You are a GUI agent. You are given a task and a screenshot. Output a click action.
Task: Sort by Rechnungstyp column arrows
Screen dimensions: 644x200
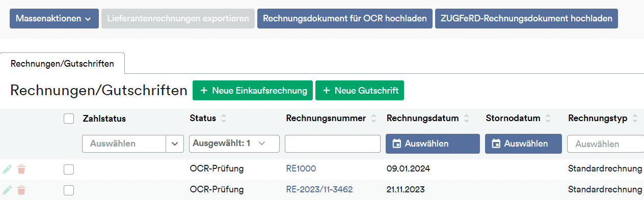pos(635,119)
